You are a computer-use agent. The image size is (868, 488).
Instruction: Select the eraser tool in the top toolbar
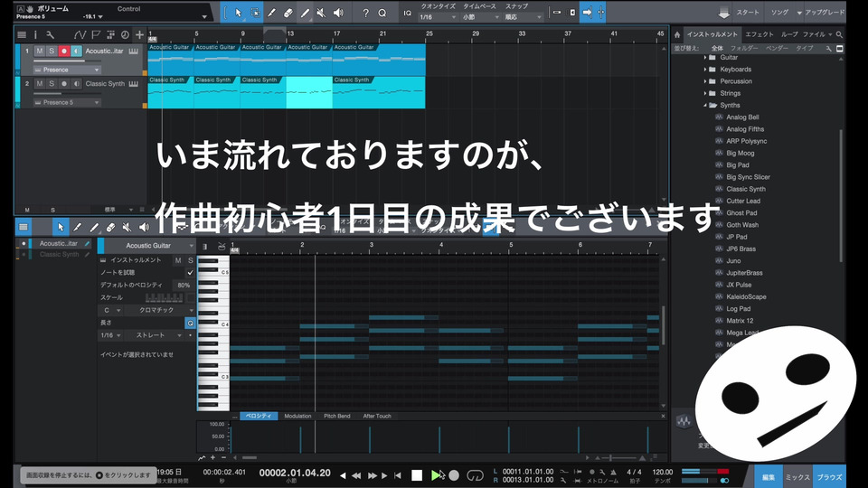click(288, 13)
